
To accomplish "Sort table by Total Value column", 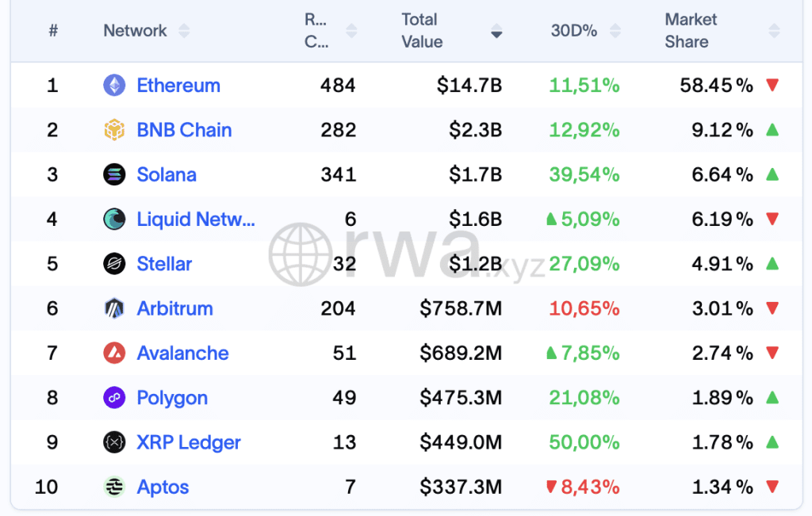I will (496, 32).
